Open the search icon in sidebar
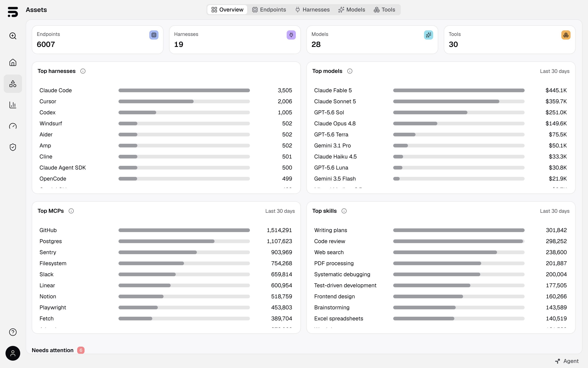 [13, 36]
